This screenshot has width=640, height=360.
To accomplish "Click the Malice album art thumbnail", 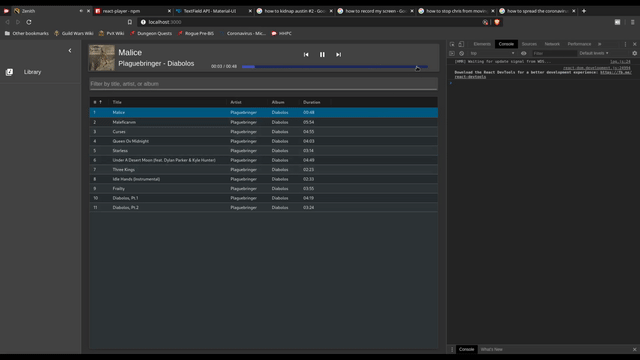I will click(102, 58).
